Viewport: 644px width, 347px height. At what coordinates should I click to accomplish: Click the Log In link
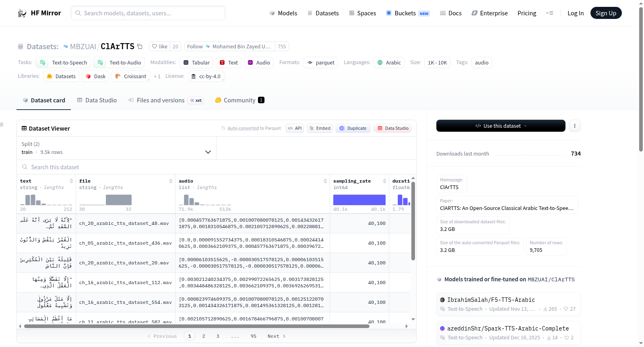(x=576, y=13)
